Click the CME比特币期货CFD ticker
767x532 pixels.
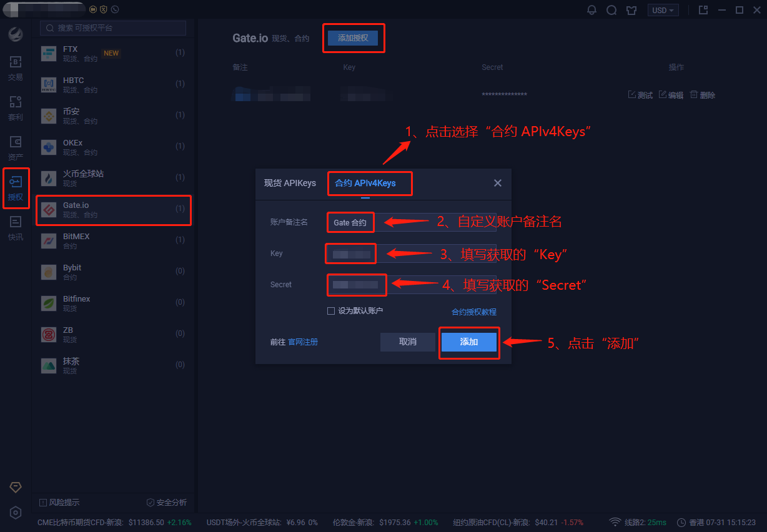click(114, 522)
